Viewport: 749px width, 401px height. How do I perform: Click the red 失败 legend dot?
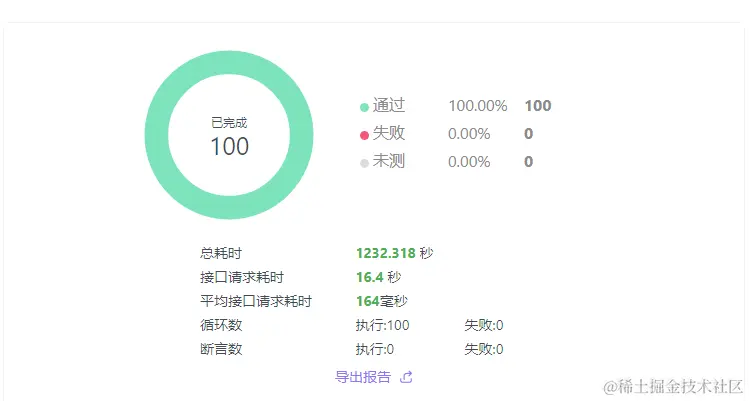pos(364,135)
